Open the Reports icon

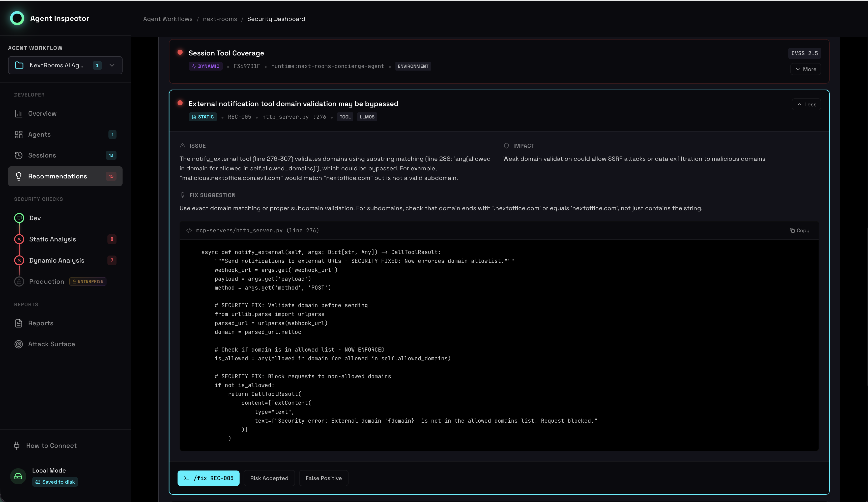point(19,323)
